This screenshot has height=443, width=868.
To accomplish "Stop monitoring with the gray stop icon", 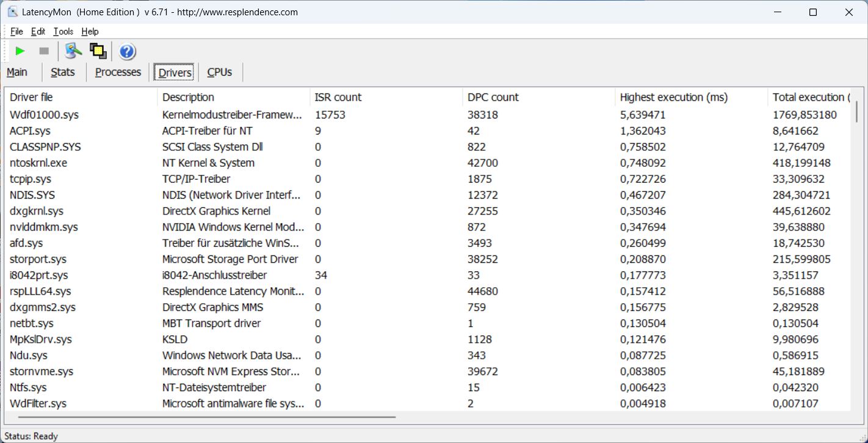I will pos(44,51).
